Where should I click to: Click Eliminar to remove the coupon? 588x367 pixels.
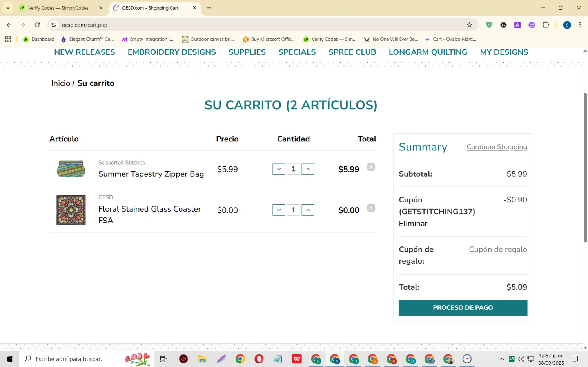click(413, 224)
